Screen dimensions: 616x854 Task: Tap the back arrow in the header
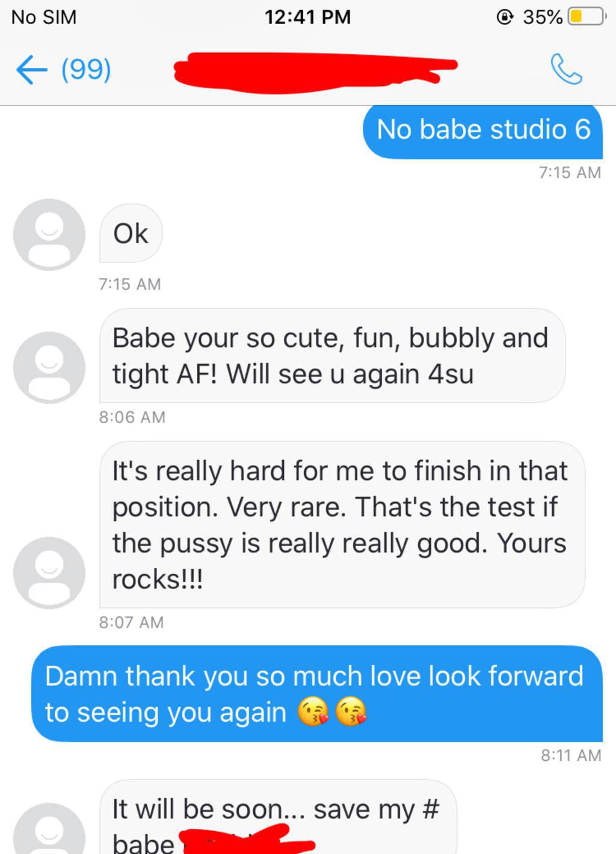(x=31, y=70)
